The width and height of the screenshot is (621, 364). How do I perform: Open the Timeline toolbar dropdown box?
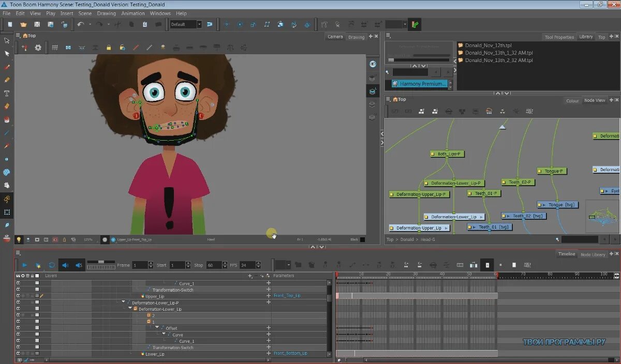283,265
